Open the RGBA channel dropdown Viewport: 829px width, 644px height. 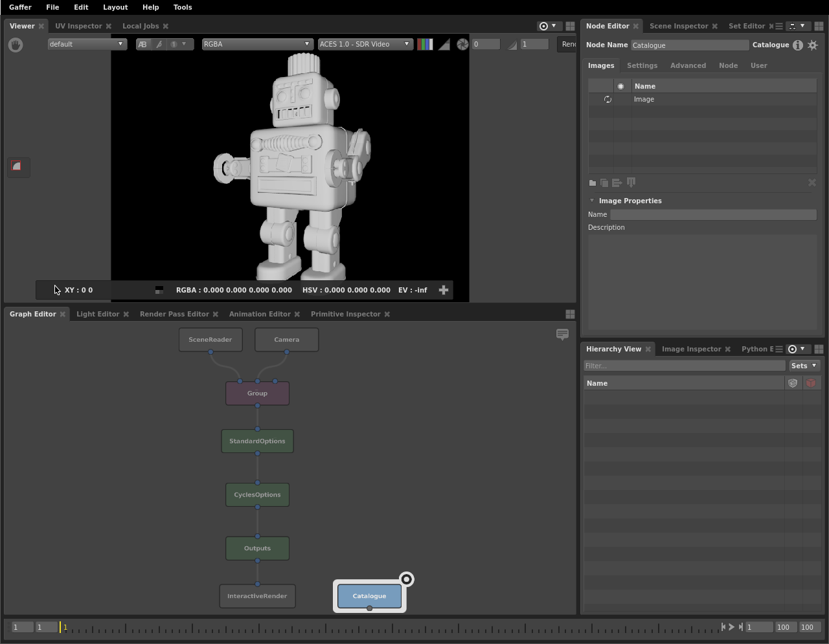coord(257,45)
